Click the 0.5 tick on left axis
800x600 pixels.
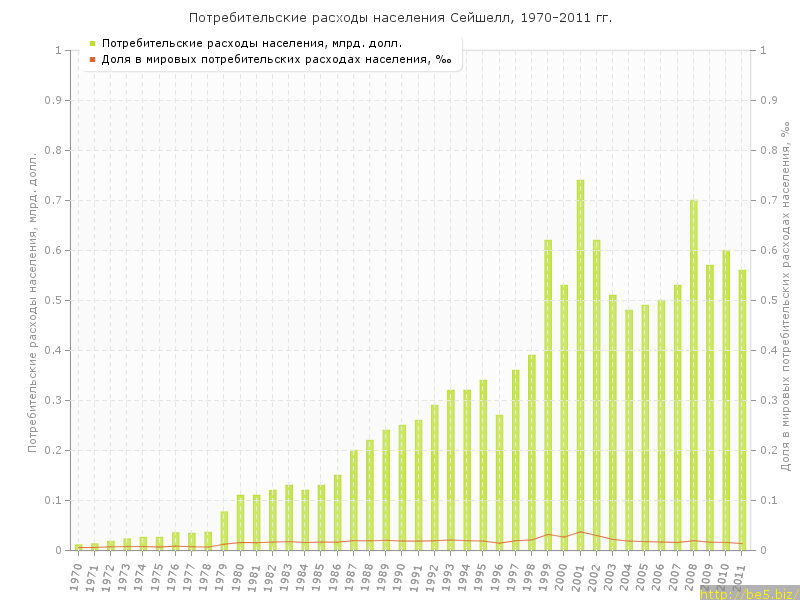click(x=54, y=300)
